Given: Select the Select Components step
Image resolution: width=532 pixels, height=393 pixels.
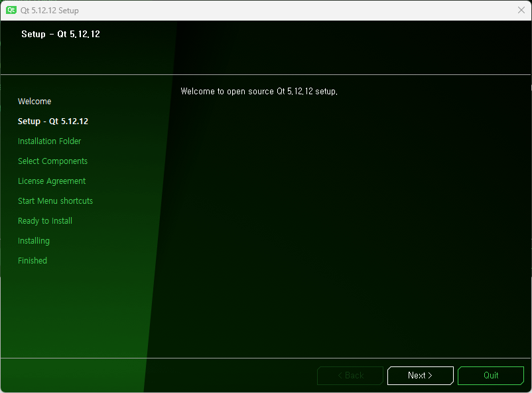Looking at the screenshot, I should [x=52, y=161].
